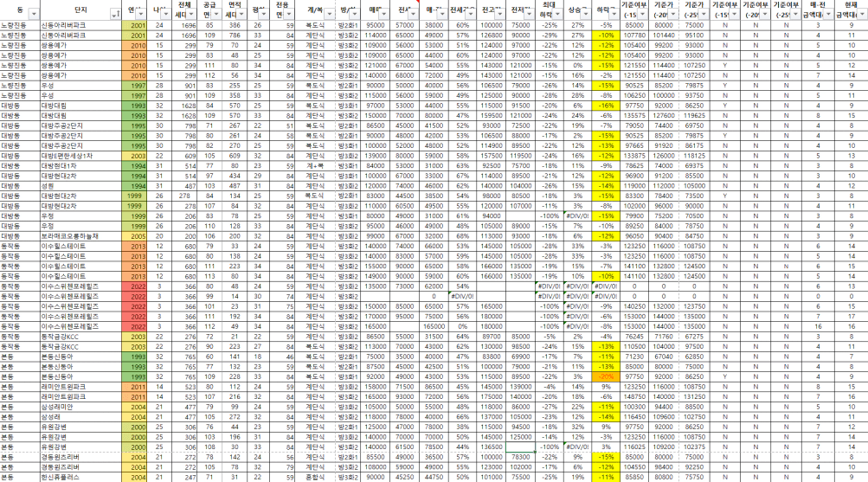Open the 매-전 금액대 column filter dropdown

pyautogui.click(x=828, y=14)
